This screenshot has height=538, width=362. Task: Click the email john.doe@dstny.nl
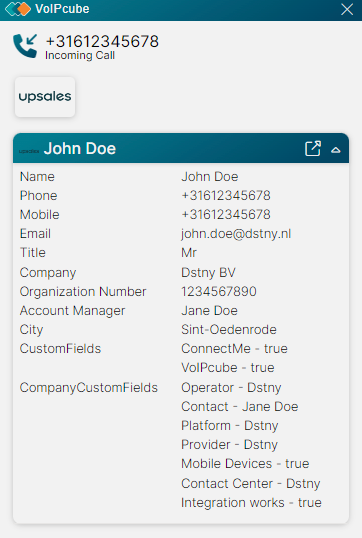236,234
